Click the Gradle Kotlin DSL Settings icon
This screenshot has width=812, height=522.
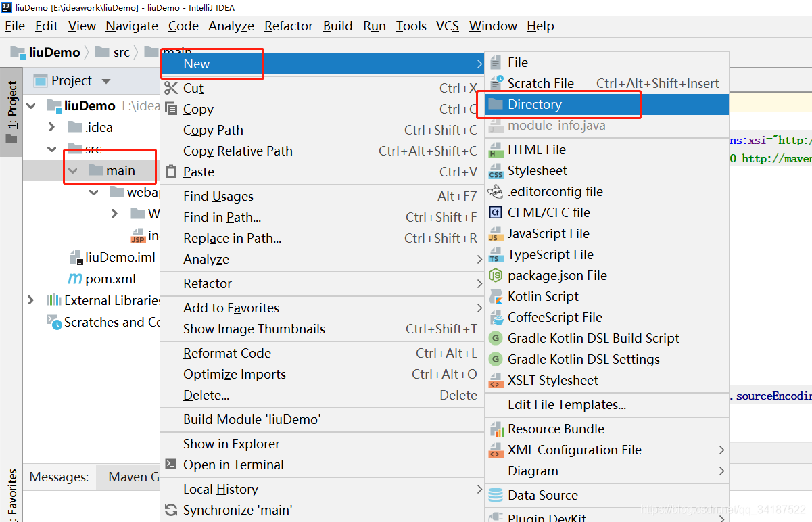[x=496, y=359]
